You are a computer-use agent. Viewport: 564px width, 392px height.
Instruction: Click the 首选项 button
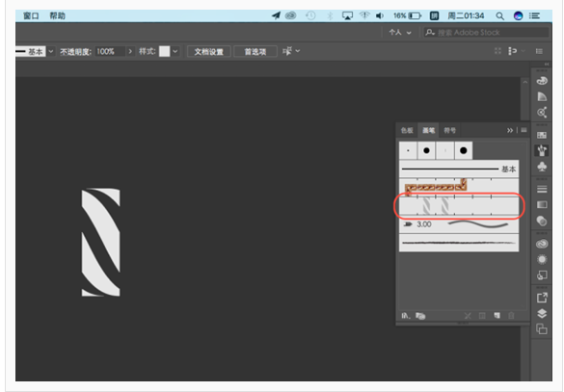point(255,52)
